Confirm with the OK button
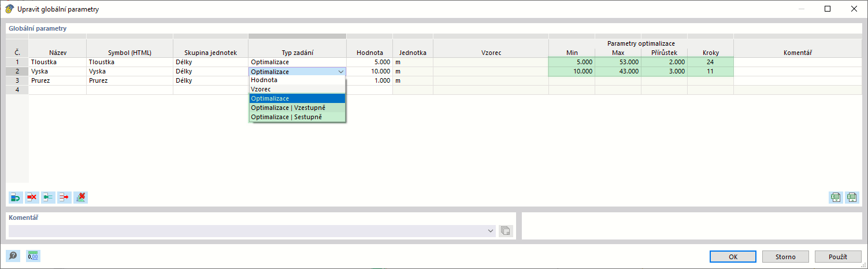The width and height of the screenshot is (868, 269). [733, 256]
